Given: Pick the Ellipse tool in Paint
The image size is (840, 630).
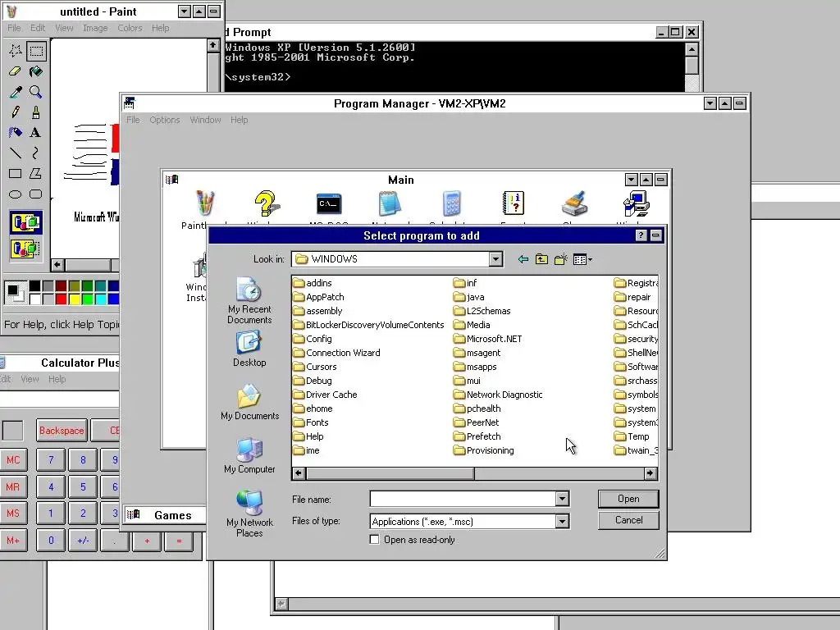Looking at the screenshot, I should pyautogui.click(x=15, y=194).
